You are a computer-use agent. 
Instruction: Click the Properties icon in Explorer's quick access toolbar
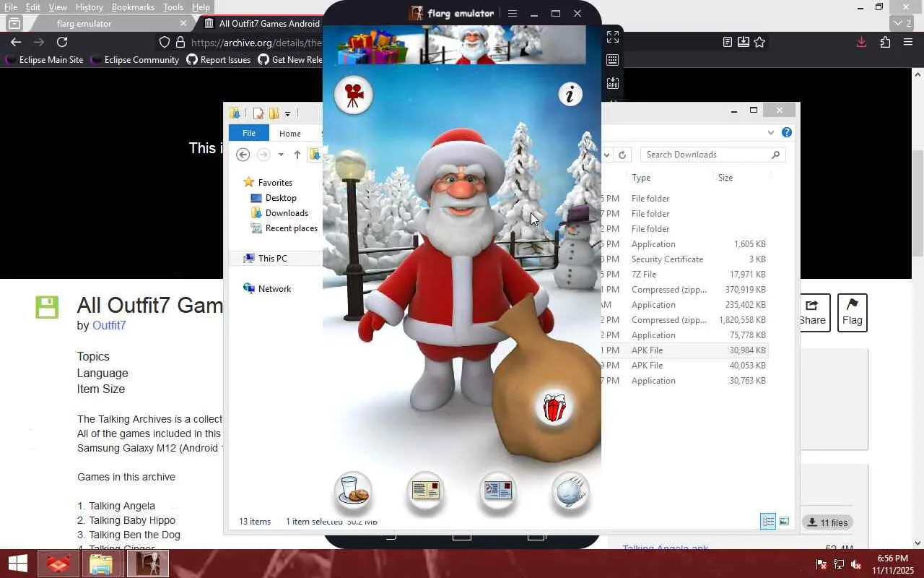258,113
